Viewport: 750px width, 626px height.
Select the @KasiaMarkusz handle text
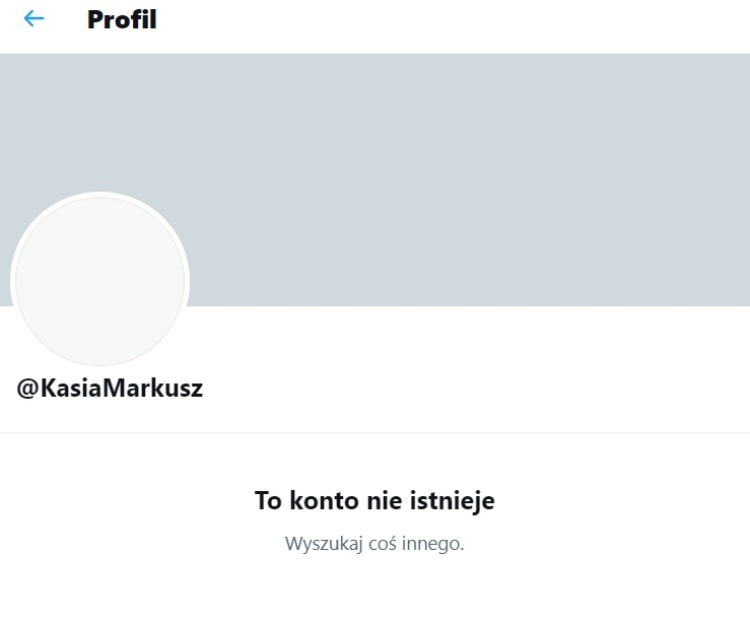[110, 388]
